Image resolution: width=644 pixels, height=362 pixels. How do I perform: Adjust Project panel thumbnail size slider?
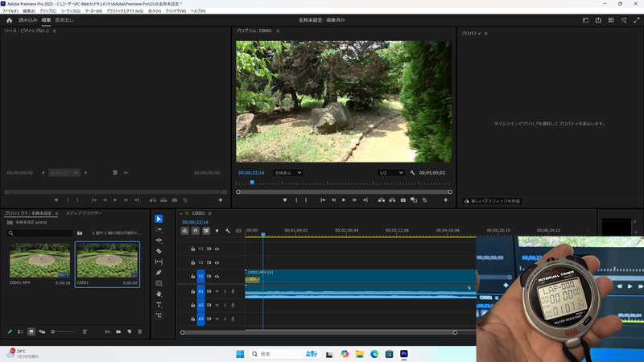click(63, 331)
